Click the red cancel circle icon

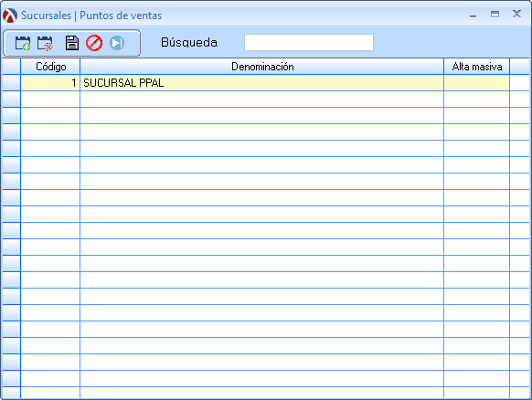click(x=94, y=43)
